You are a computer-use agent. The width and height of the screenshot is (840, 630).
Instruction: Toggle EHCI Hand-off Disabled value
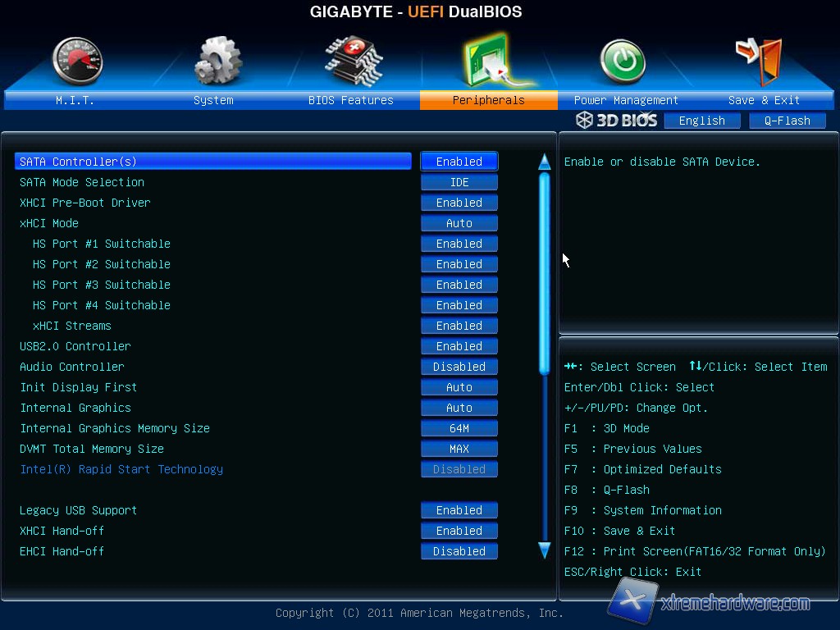click(459, 551)
